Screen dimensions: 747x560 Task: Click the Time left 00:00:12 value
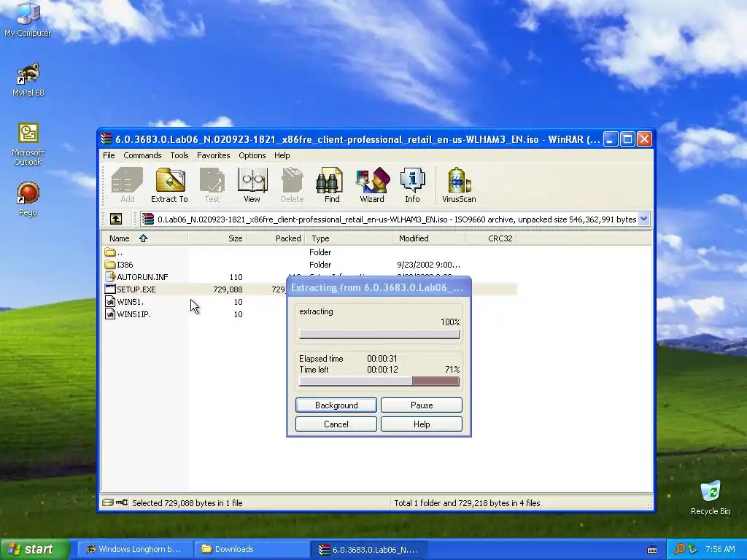[x=382, y=370]
